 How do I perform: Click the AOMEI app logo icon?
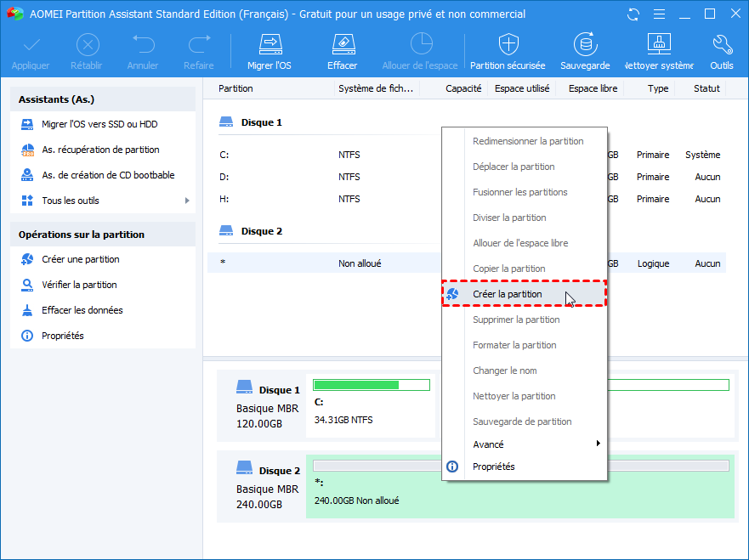(x=14, y=14)
